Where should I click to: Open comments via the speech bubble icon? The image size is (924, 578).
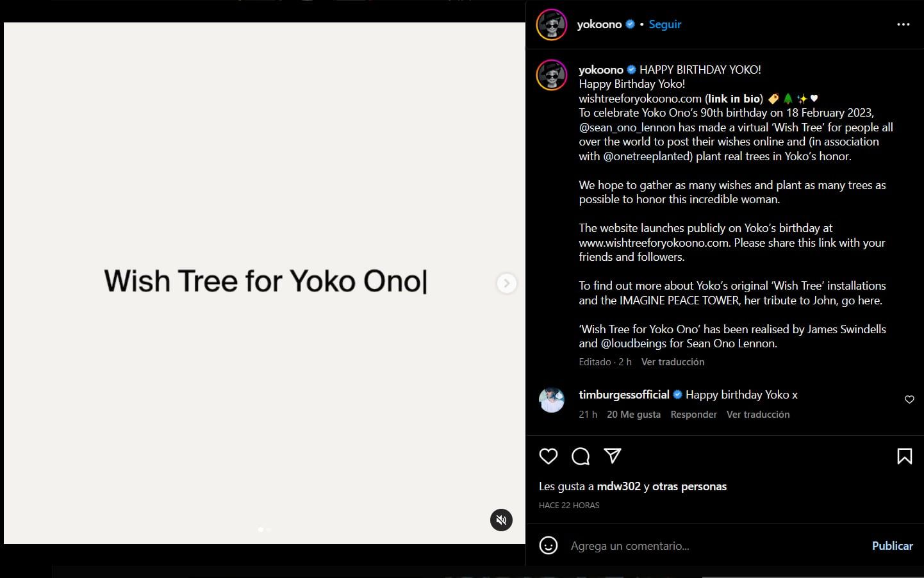(x=581, y=456)
